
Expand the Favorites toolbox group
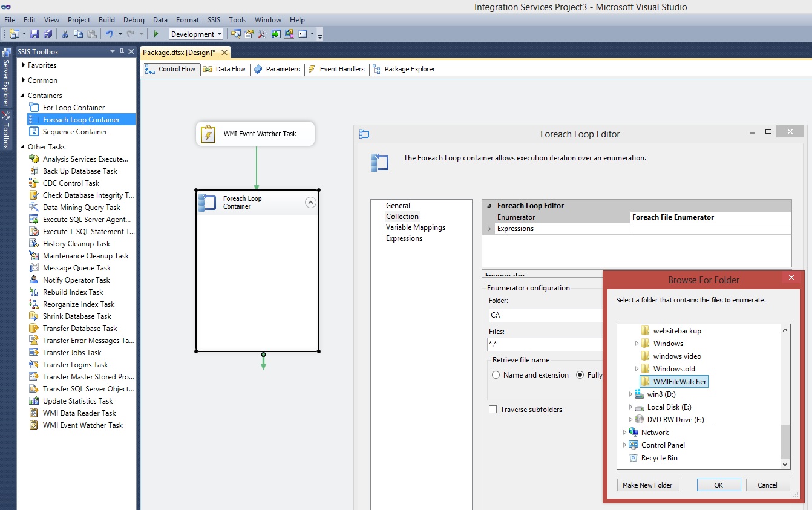pyautogui.click(x=24, y=65)
